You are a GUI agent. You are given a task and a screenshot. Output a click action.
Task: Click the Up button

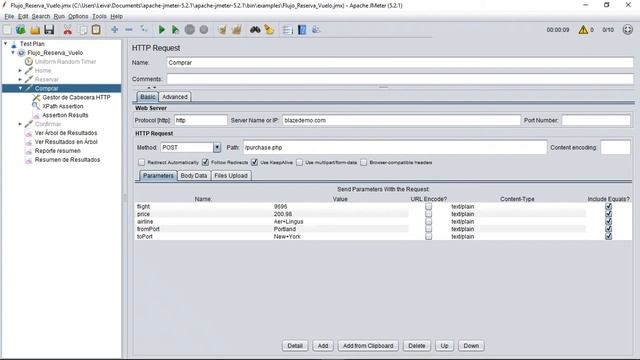click(444, 346)
